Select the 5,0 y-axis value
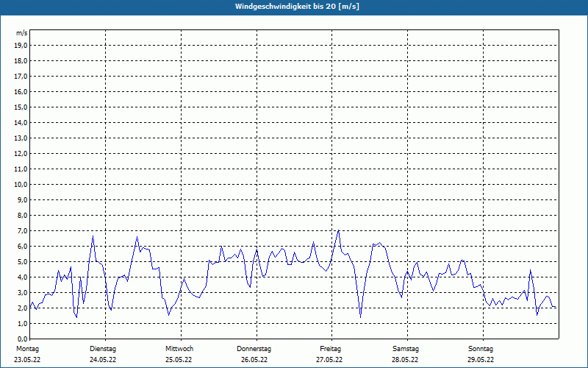Viewport: 588px width, 368px height. coord(22,262)
